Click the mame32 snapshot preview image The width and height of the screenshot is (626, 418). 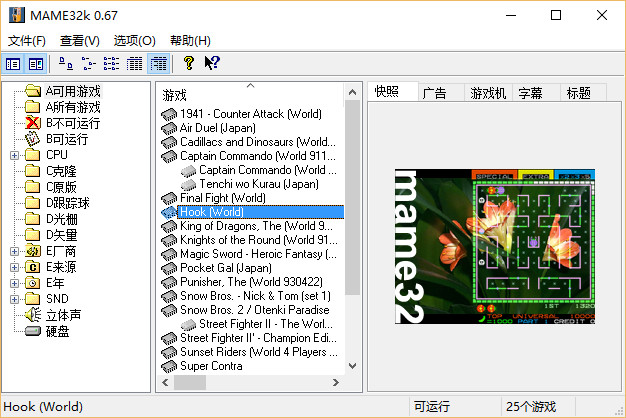click(x=495, y=246)
